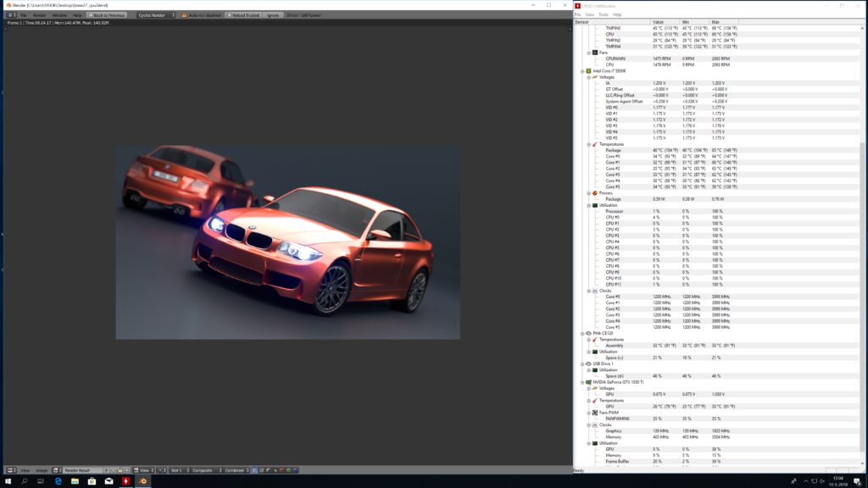Open File Explorer from the taskbar
Screen dimensions: 868x488
click(x=75, y=481)
